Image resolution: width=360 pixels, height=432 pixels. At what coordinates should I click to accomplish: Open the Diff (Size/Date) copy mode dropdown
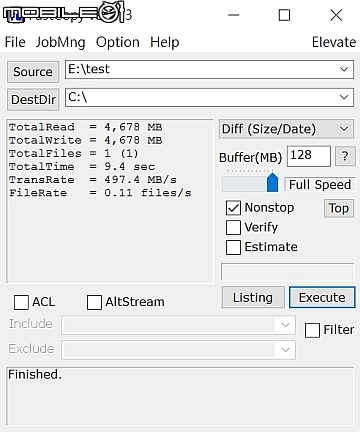pyautogui.click(x=286, y=129)
